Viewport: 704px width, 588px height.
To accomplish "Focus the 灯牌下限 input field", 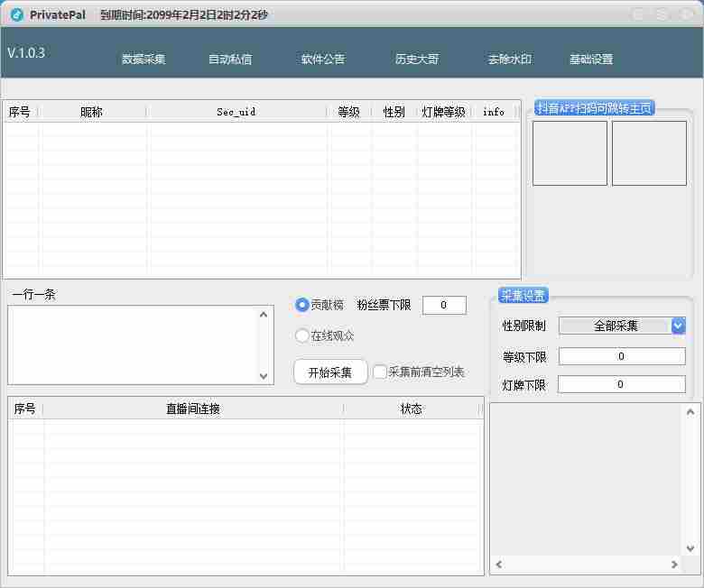I will 622,384.
